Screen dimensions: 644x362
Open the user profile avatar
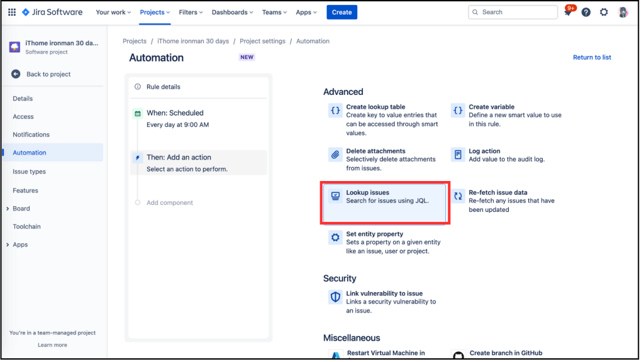pyautogui.click(x=623, y=13)
